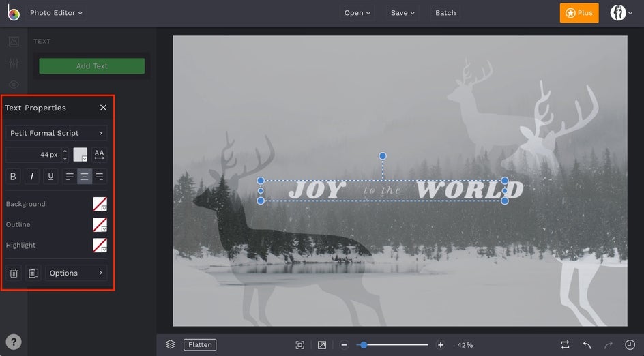Image resolution: width=644 pixels, height=356 pixels.
Task: Open the Outline color swatch
Action: (100, 224)
